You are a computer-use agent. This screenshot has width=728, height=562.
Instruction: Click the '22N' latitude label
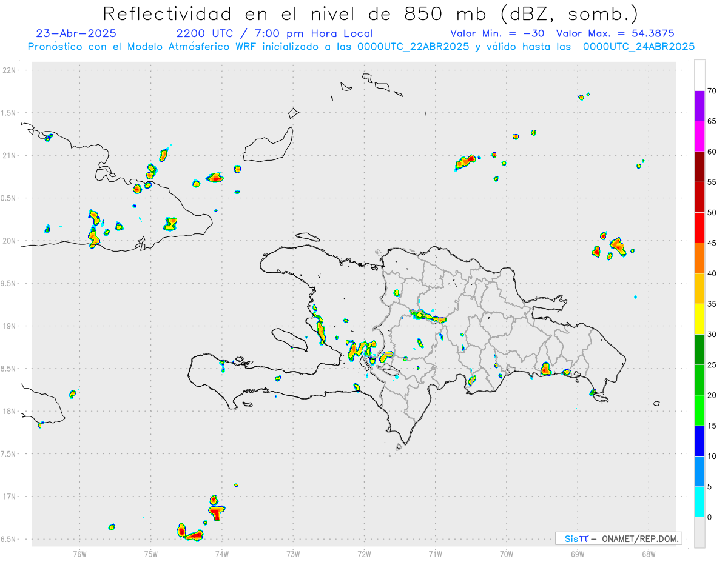coord(9,70)
